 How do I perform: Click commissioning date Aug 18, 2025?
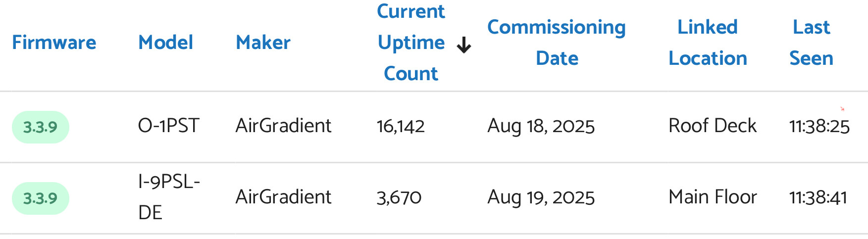tap(541, 126)
